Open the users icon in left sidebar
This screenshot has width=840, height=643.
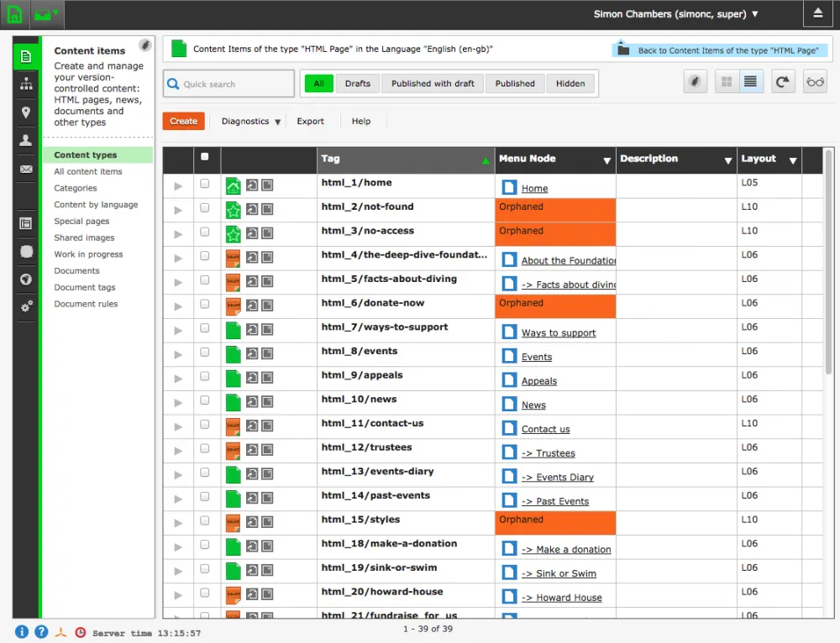point(26,140)
